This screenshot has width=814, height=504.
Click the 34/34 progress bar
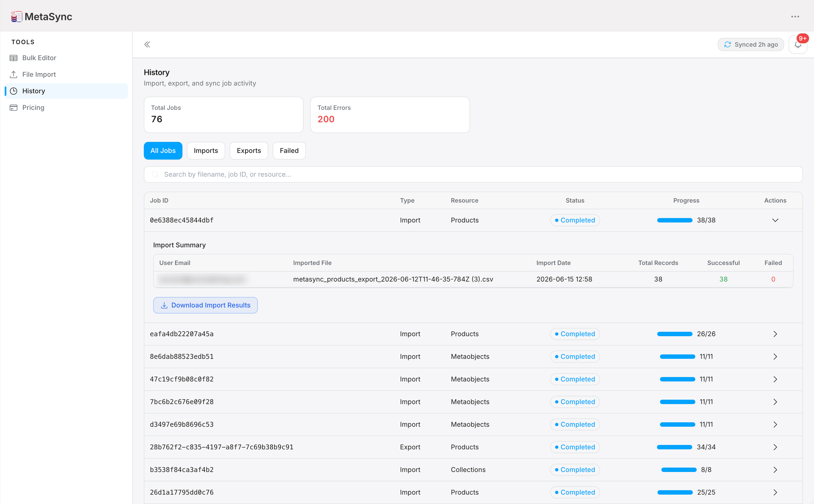[675, 447]
